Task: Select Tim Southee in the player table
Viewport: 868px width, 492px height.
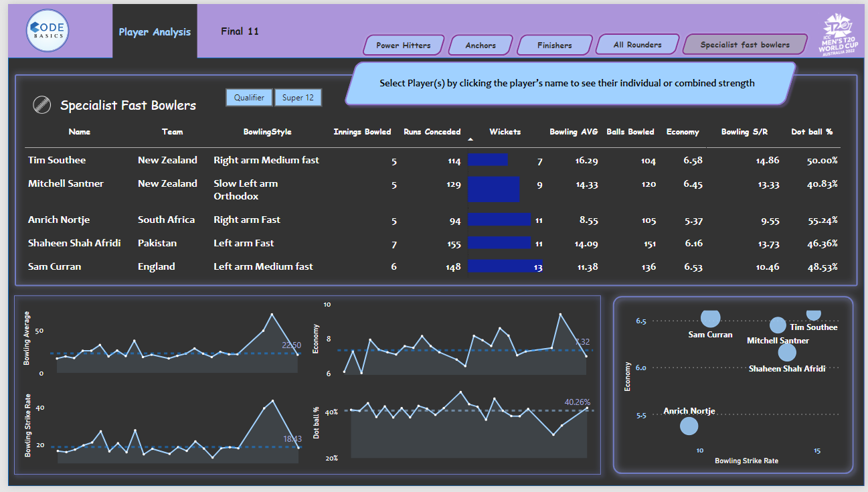Action: tap(56, 160)
